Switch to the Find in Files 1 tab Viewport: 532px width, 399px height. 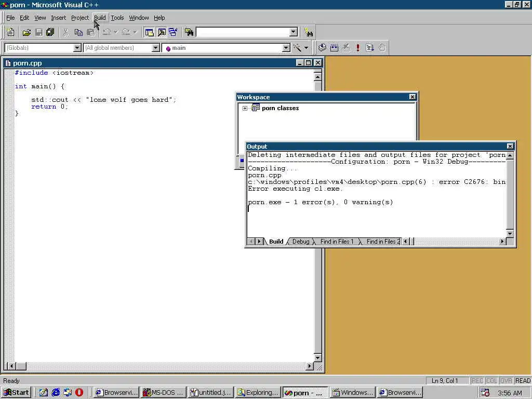[x=337, y=242]
